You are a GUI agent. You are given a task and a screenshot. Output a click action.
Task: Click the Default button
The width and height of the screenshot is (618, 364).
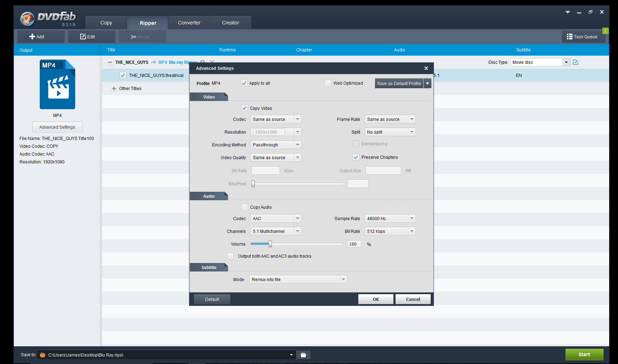coord(212,299)
